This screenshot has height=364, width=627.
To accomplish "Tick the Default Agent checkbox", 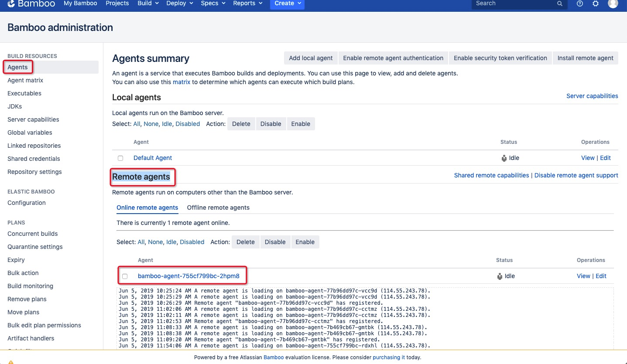I will click(x=120, y=158).
